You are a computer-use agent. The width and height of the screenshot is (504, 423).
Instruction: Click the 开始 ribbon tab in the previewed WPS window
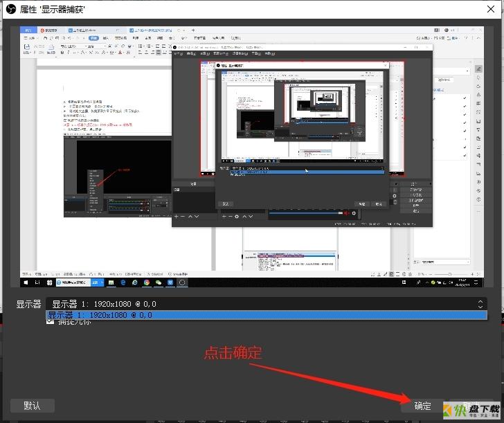coord(93,38)
